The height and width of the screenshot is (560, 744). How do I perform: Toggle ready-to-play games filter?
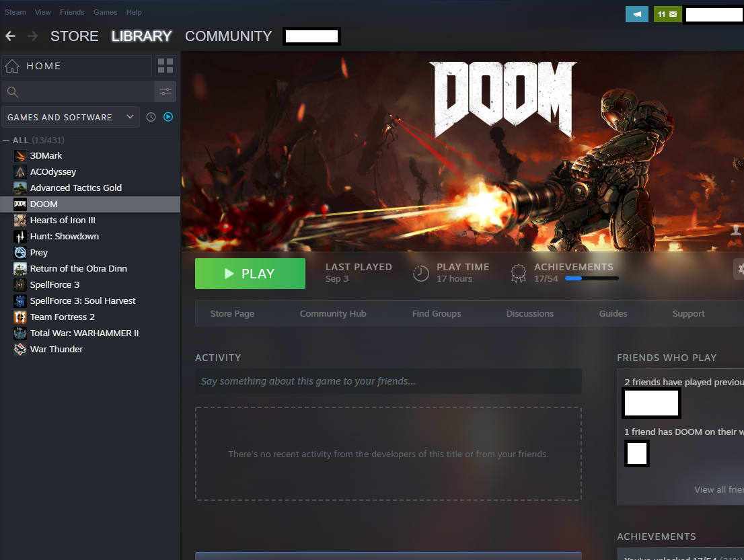tap(168, 117)
